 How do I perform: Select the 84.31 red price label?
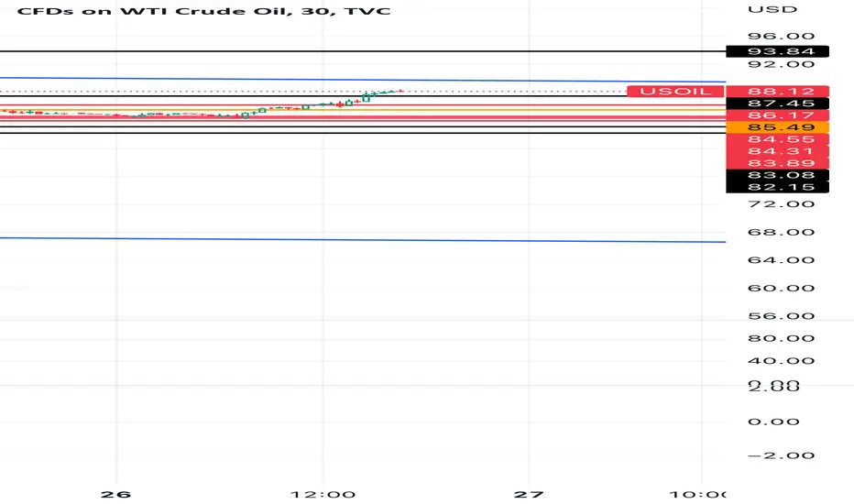tap(778, 151)
